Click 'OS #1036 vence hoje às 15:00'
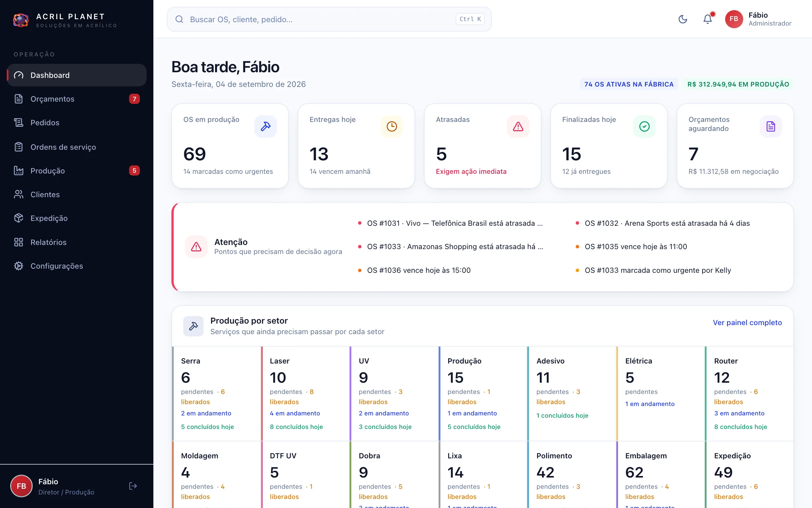The height and width of the screenshot is (508, 812). pyautogui.click(x=419, y=270)
